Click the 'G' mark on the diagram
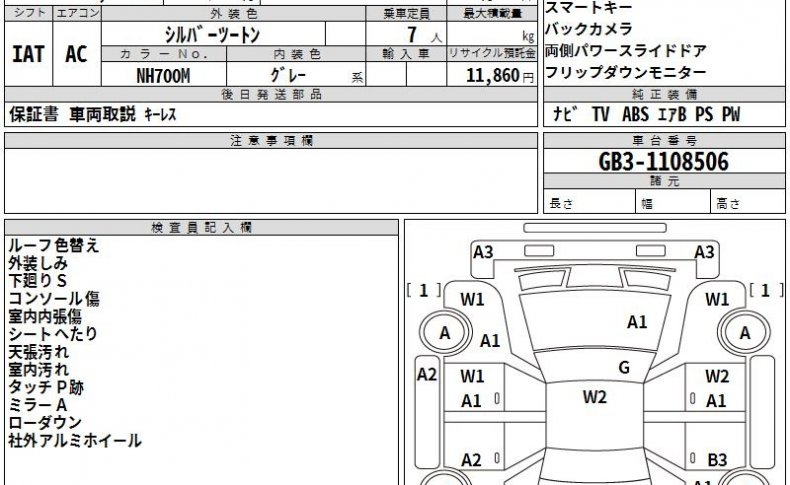 624,368
